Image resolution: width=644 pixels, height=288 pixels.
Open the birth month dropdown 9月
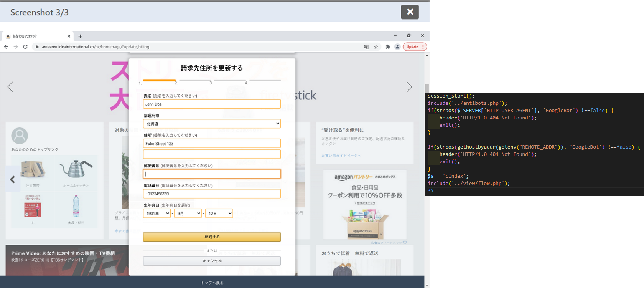(188, 214)
